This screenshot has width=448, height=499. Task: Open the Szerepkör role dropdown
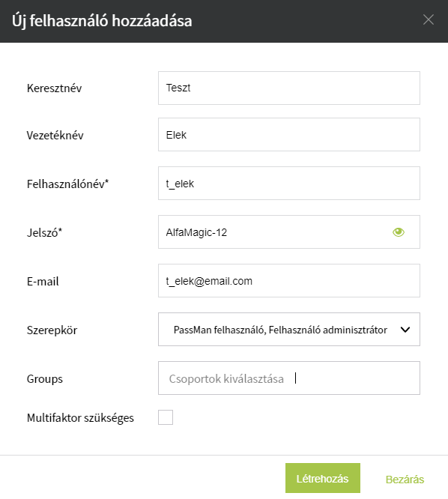[x=289, y=330]
